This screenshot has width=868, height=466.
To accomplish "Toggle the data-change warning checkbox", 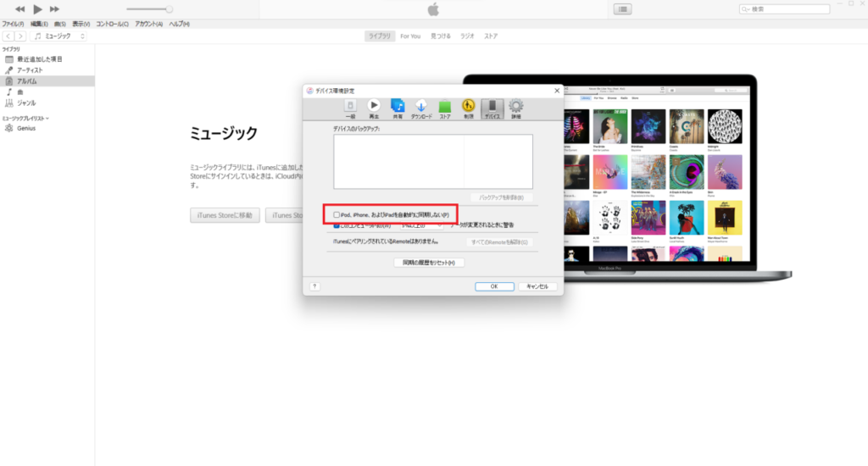I will [337, 226].
